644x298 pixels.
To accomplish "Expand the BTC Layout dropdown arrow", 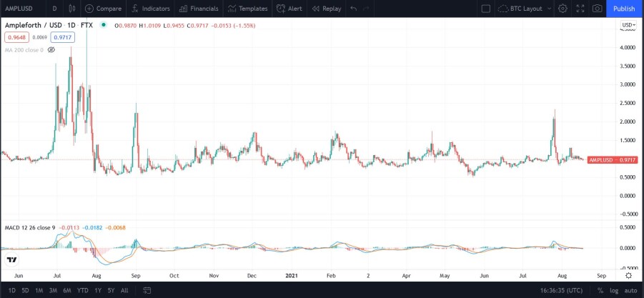I will 550,8.
